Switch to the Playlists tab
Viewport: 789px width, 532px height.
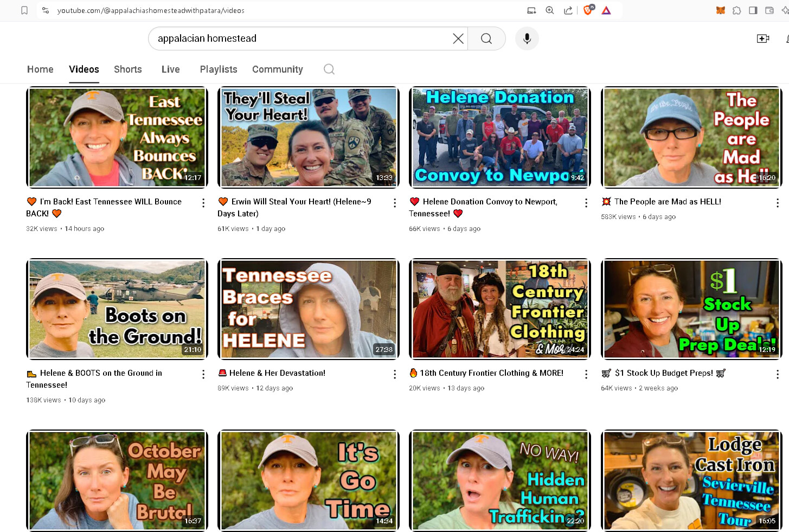tap(219, 69)
